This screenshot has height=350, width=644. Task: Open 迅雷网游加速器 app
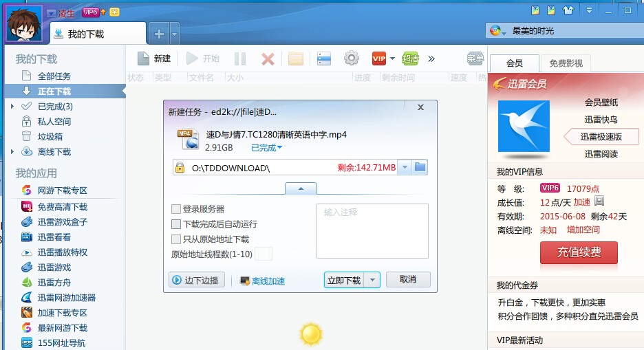pyautogui.click(x=67, y=298)
